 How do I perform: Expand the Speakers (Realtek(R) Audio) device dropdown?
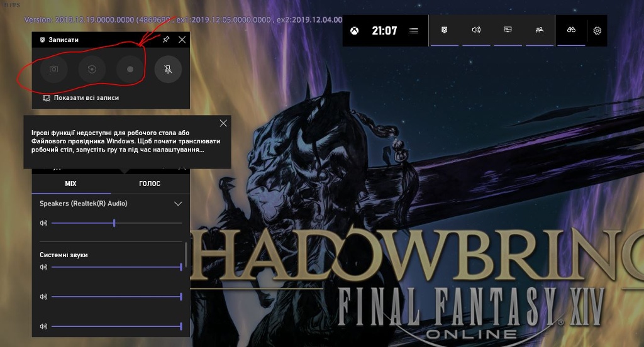coord(178,204)
